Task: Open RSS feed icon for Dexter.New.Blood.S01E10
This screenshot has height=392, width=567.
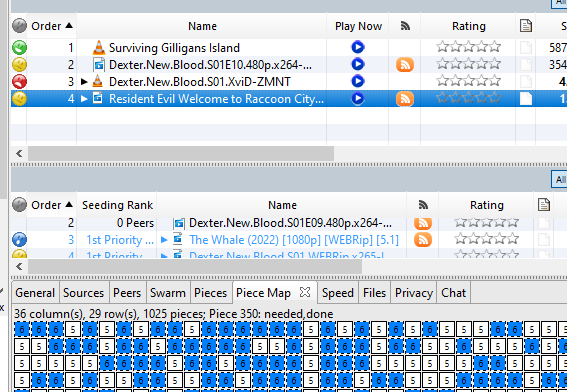Action: (405, 65)
